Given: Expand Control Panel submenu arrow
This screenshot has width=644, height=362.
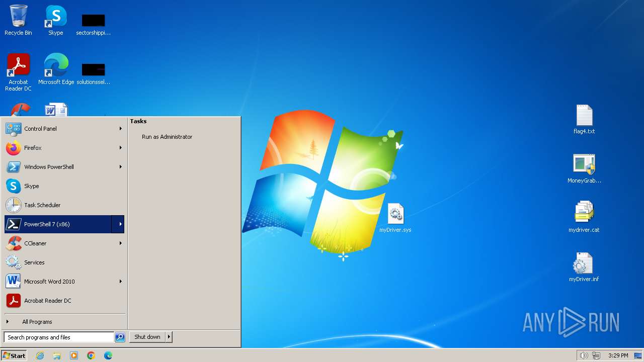Looking at the screenshot, I should coord(120,129).
